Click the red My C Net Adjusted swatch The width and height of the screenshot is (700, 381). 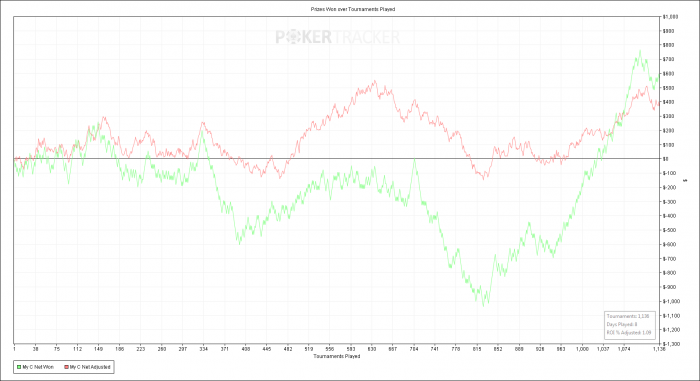click(67, 367)
